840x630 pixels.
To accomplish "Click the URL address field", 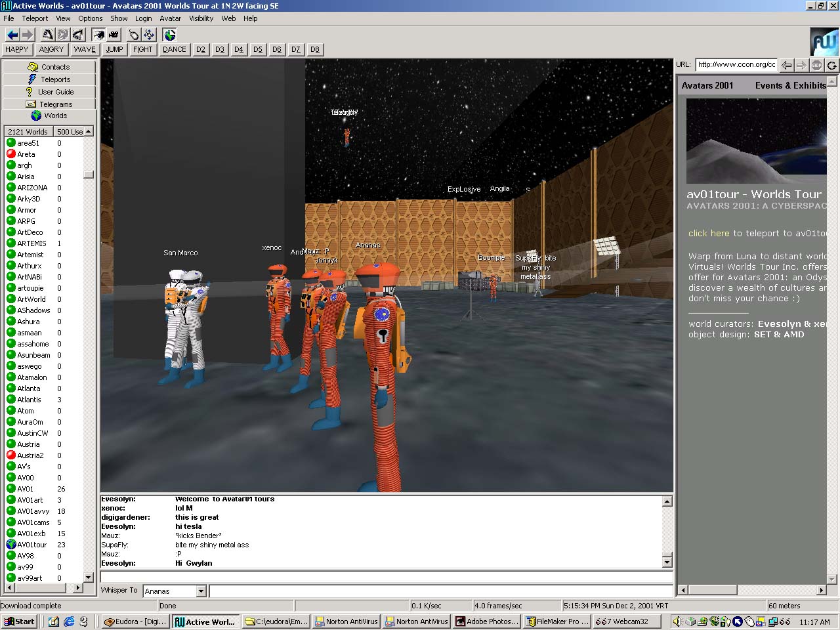I will pos(736,65).
